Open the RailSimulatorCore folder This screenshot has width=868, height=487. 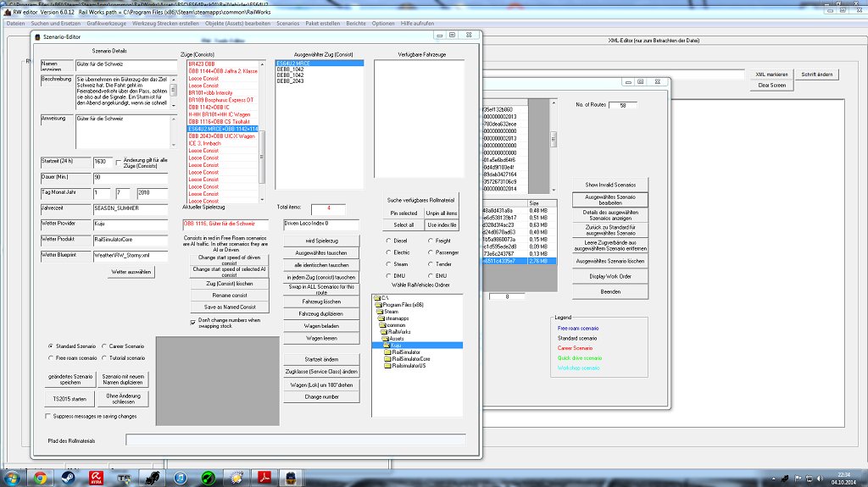coord(412,358)
